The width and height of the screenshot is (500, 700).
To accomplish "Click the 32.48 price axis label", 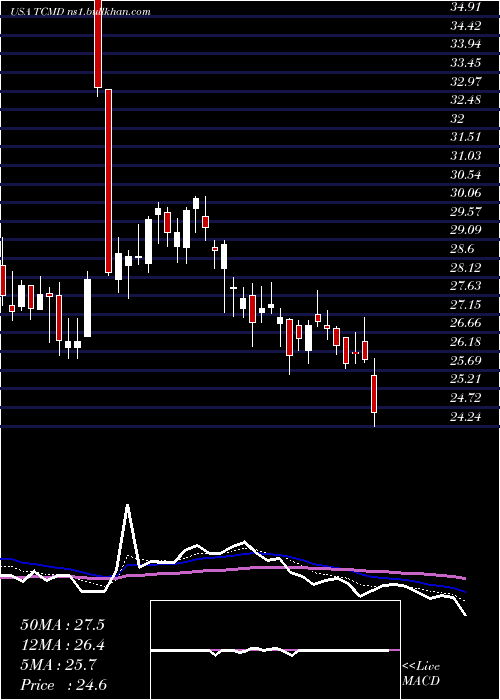I will pyautogui.click(x=465, y=100).
